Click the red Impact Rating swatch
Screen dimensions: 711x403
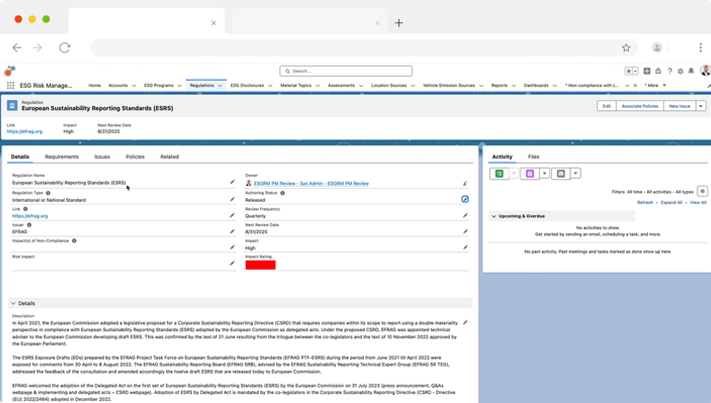(x=260, y=264)
